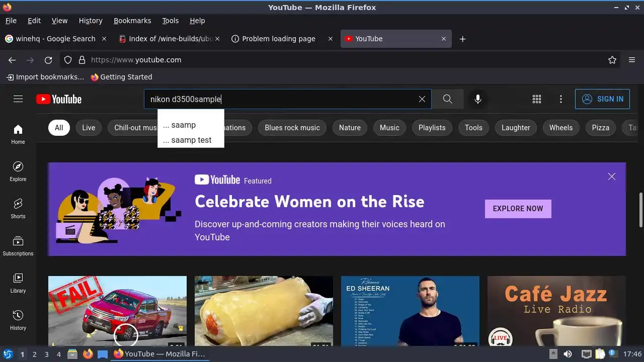Image resolution: width=644 pixels, height=362 pixels.
Task: Open the Edit menu
Action: 34,21
